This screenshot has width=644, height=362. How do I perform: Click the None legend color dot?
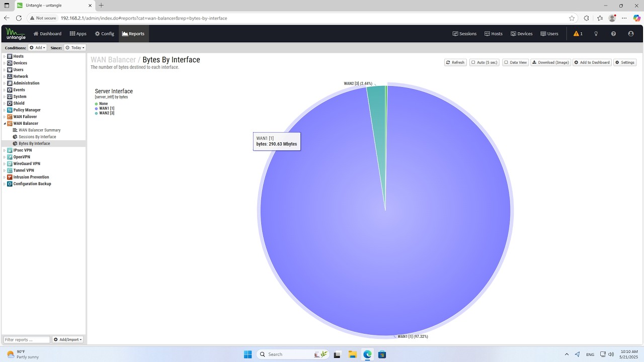(x=96, y=104)
